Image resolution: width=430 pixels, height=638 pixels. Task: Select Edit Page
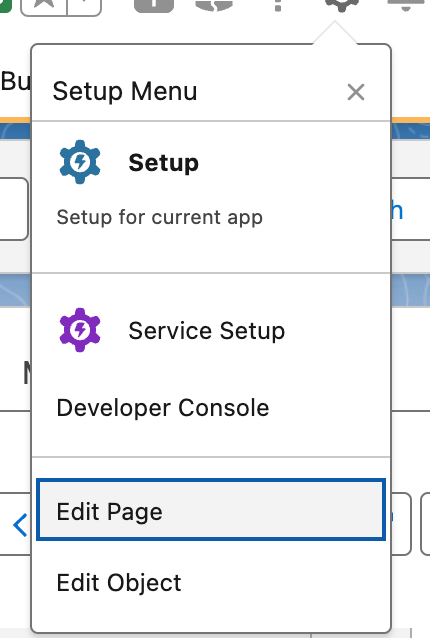(211, 510)
